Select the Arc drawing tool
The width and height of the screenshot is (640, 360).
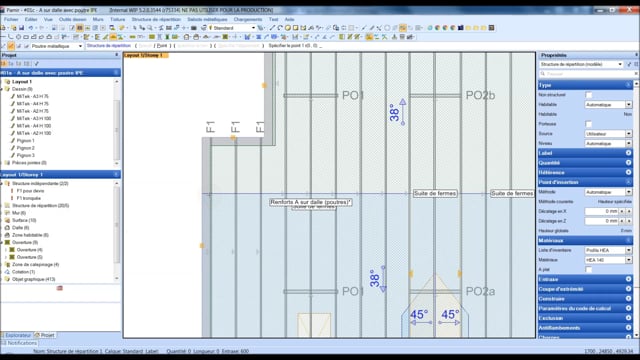click(280, 28)
